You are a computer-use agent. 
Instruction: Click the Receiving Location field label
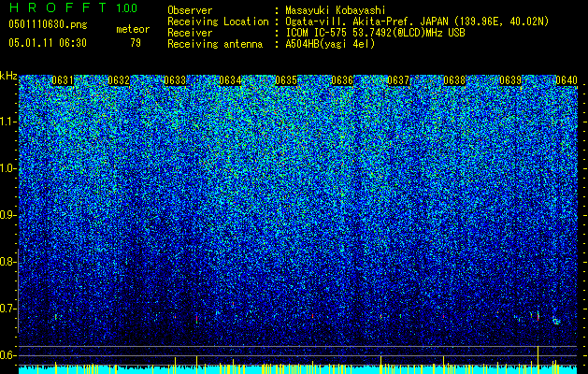point(218,22)
